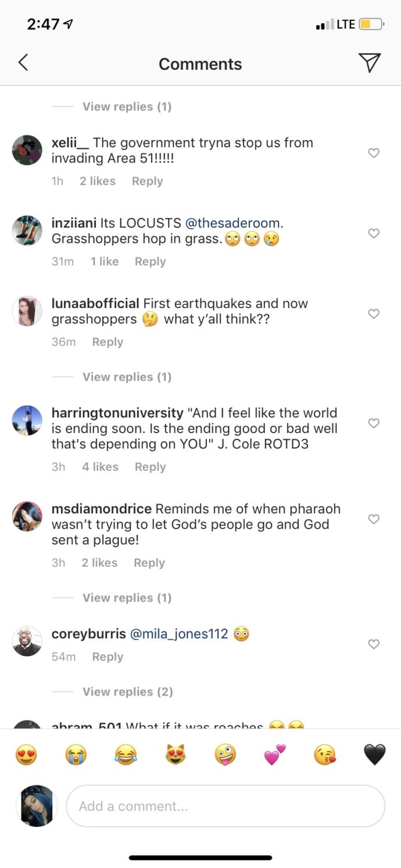Reply to coreyburris's comment
Viewport: 401px width, 868px height.
coord(108,656)
